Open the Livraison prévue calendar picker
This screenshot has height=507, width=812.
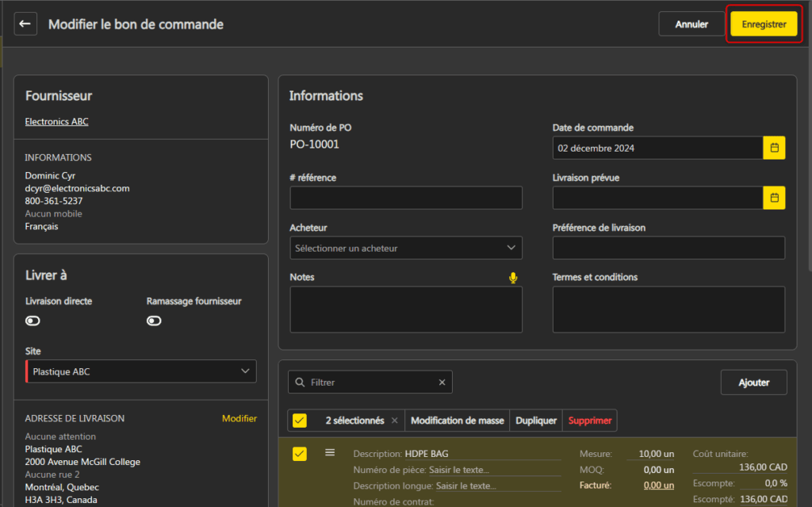pos(774,198)
